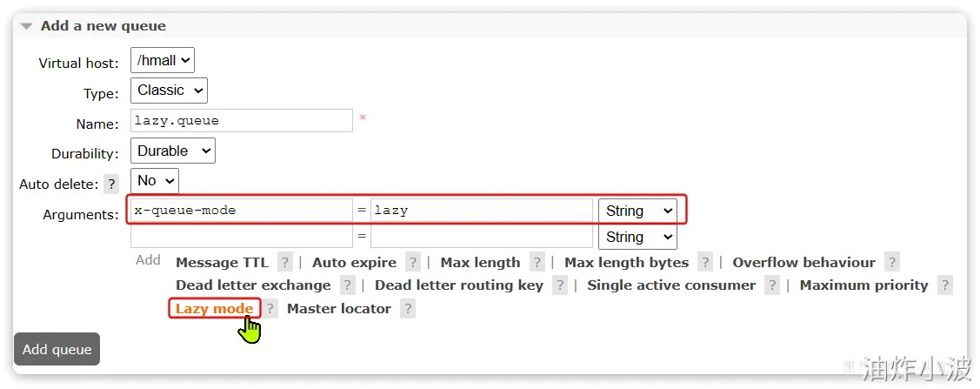This screenshot has height=389, width=980.
Task: Open the Virtual host dropdown
Action: [163, 61]
